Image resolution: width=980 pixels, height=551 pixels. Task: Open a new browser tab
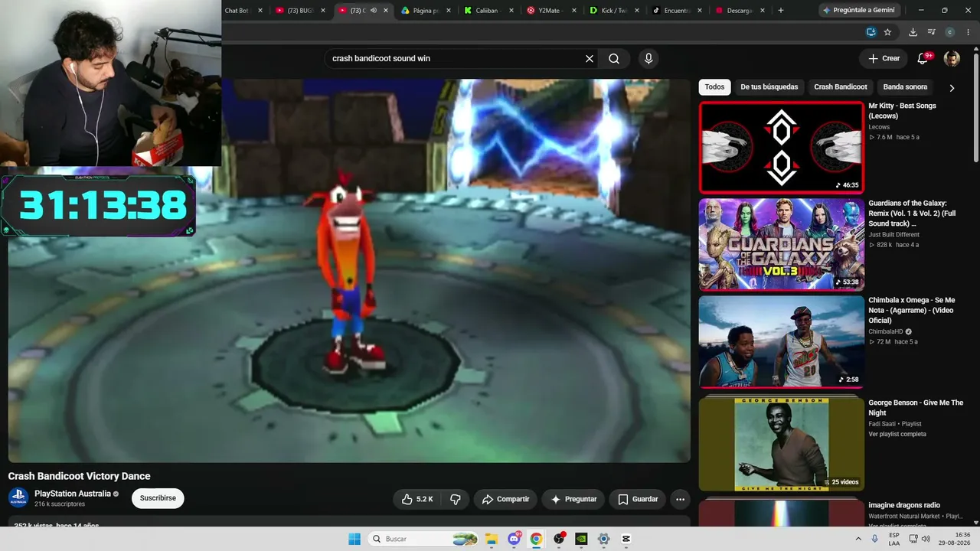(781, 11)
